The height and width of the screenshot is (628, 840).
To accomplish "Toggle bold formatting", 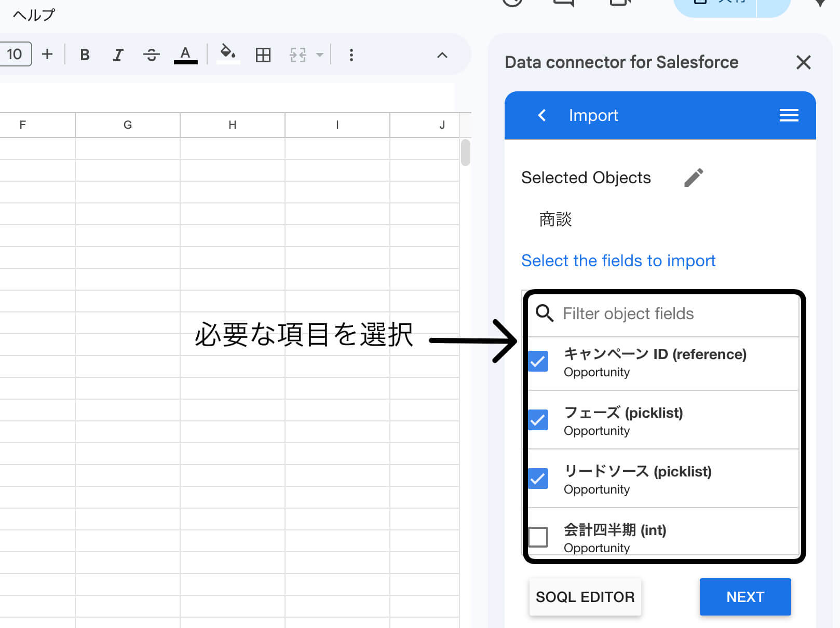I will (85, 54).
